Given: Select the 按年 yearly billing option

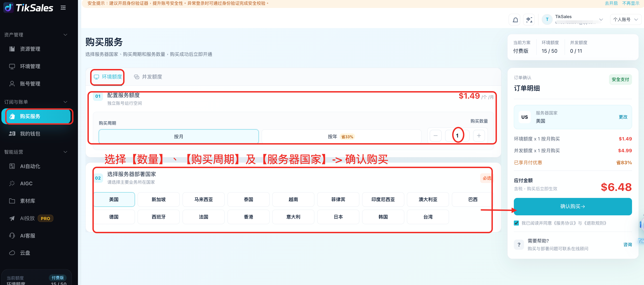Looking at the screenshot, I should click(x=341, y=136).
